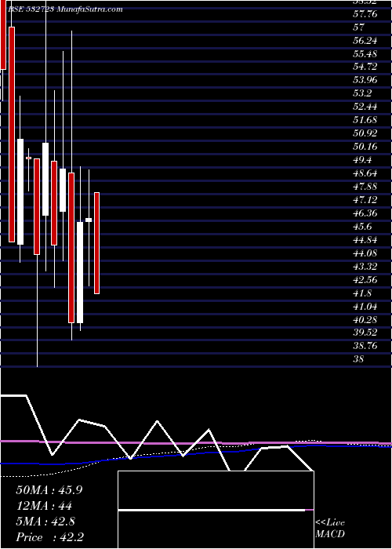
Task: Click the 44.84 price axis label
Action: click(366, 240)
